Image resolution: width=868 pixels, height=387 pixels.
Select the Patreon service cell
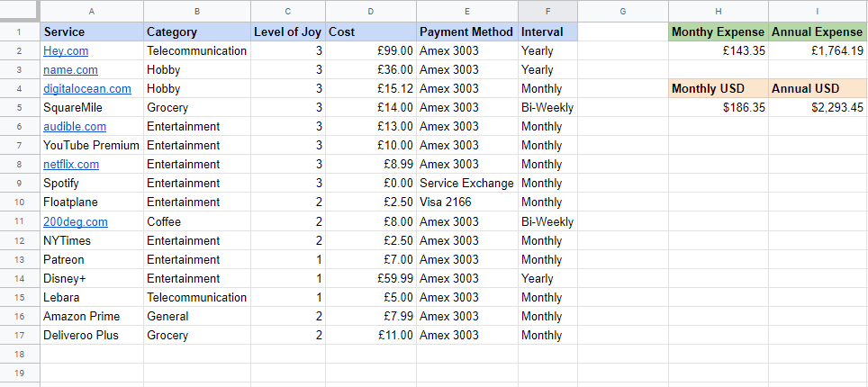pos(91,260)
